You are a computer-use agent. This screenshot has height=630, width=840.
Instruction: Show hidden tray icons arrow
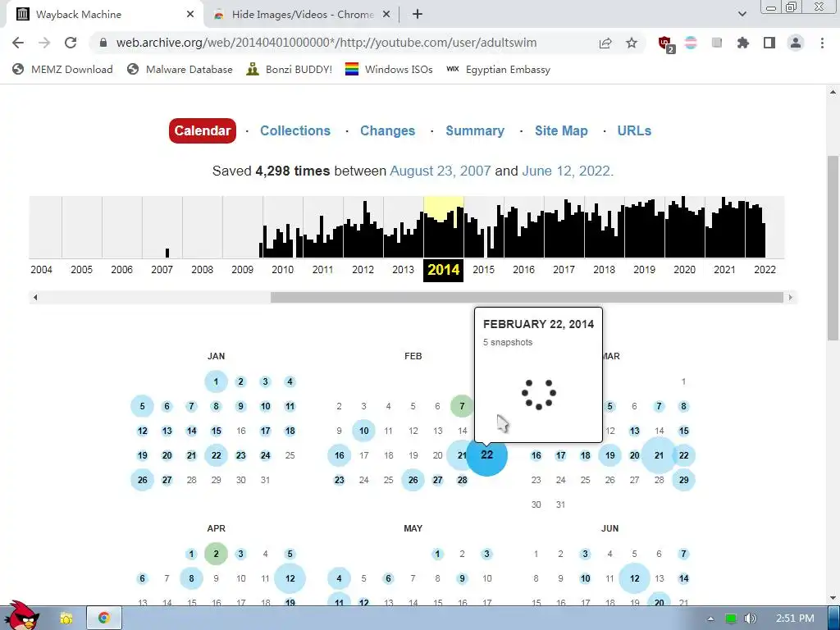tap(711, 619)
